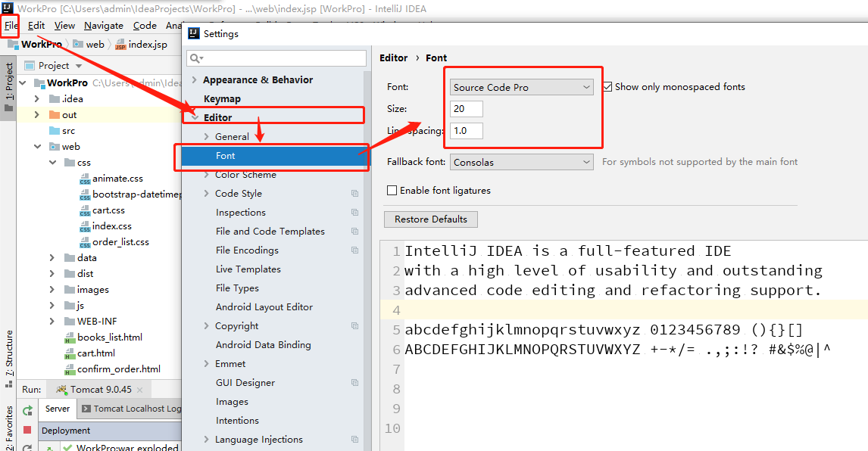Open the Code menu
Viewport: 868px width, 451px height.
point(145,26)
